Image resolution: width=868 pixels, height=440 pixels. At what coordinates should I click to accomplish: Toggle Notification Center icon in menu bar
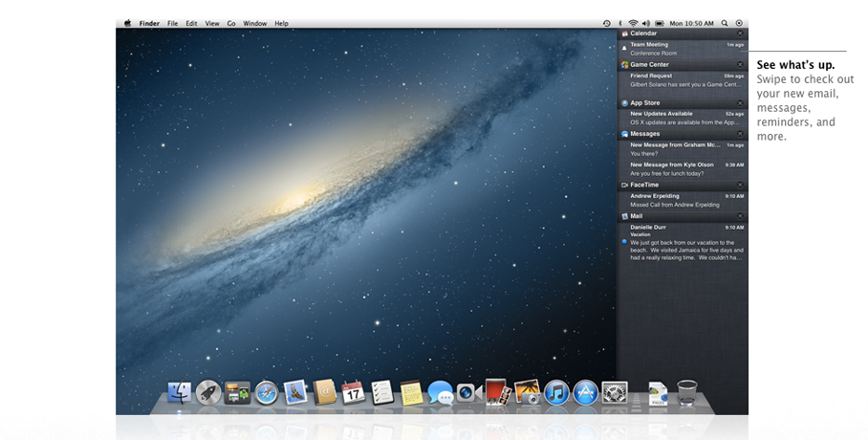point(739,23)
